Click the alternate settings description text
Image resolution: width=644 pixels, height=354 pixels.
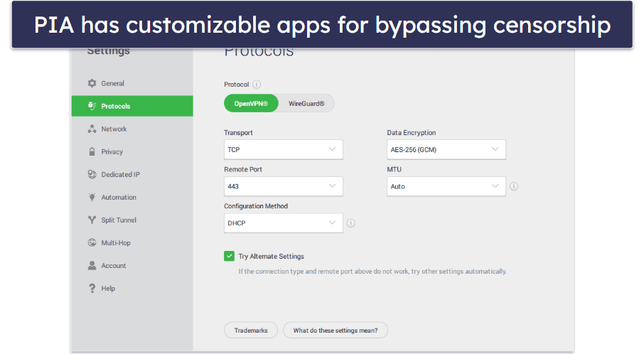372,272
